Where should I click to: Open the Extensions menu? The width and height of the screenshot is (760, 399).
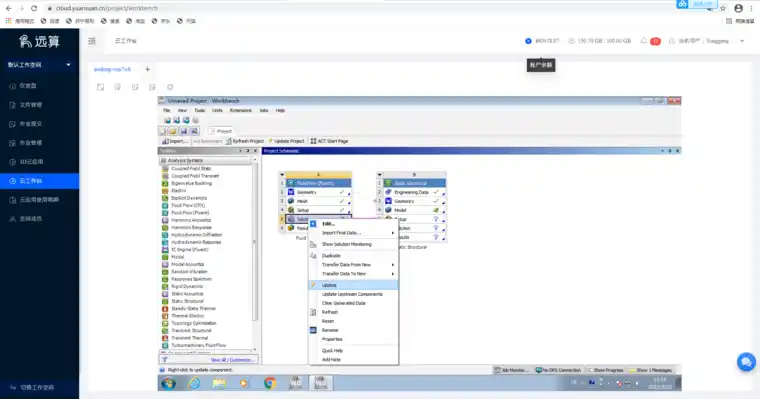(241, 111)
